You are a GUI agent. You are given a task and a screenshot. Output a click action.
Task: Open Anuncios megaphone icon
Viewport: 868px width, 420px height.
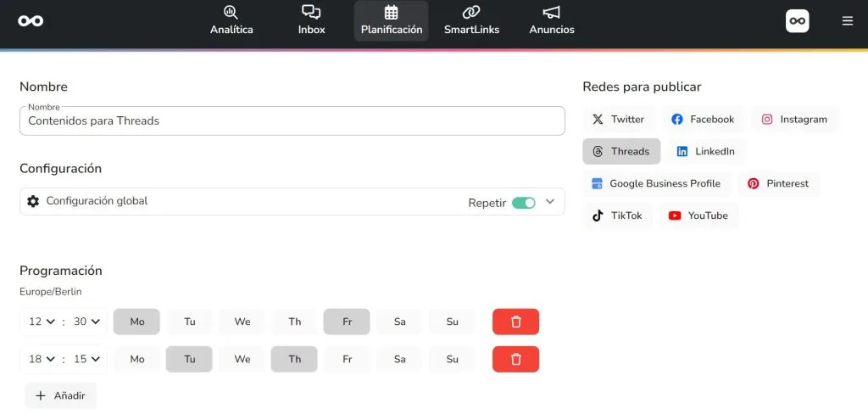(551, 12)
